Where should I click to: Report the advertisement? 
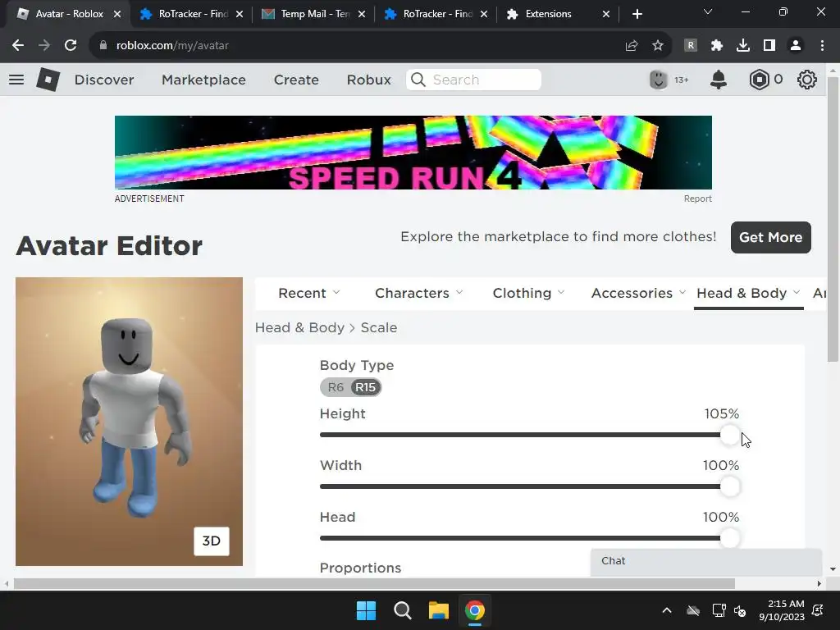click(x=697, y=199)
